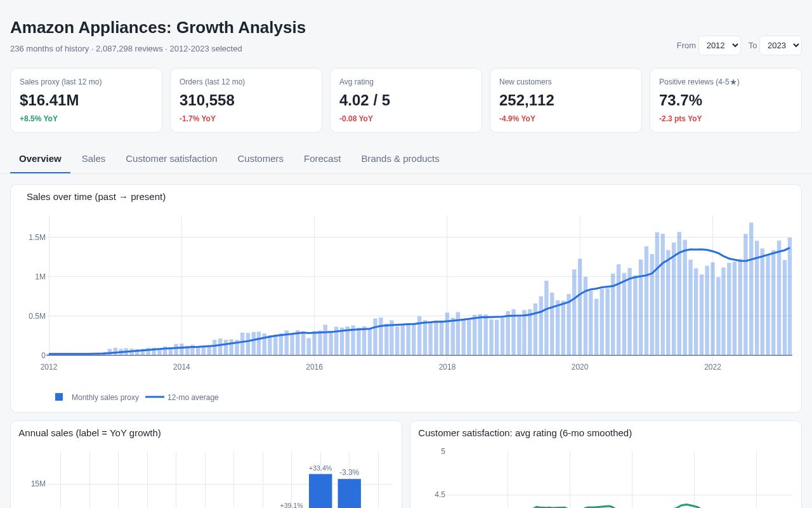Viewport: 812px width, 508px height.
Task: Click the "-0.08 YoY" change indicator
Action: click(x=356, y=119)
